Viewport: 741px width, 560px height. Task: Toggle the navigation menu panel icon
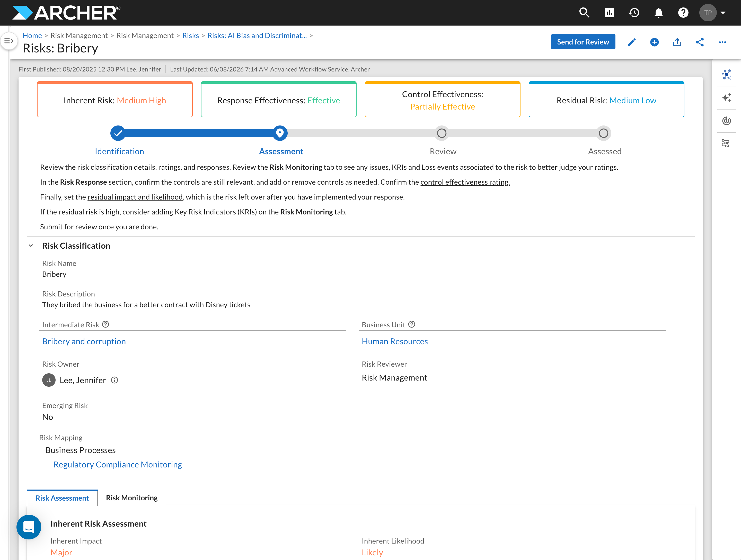pyautogui.click(x=9, y=41)
